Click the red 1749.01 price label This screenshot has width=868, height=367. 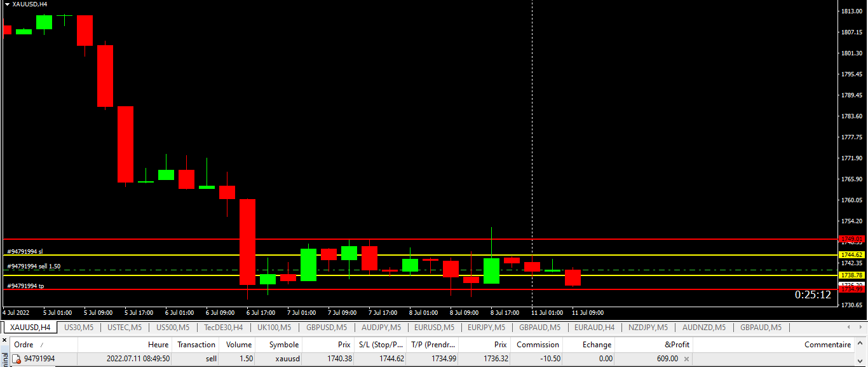click(851, 239)
